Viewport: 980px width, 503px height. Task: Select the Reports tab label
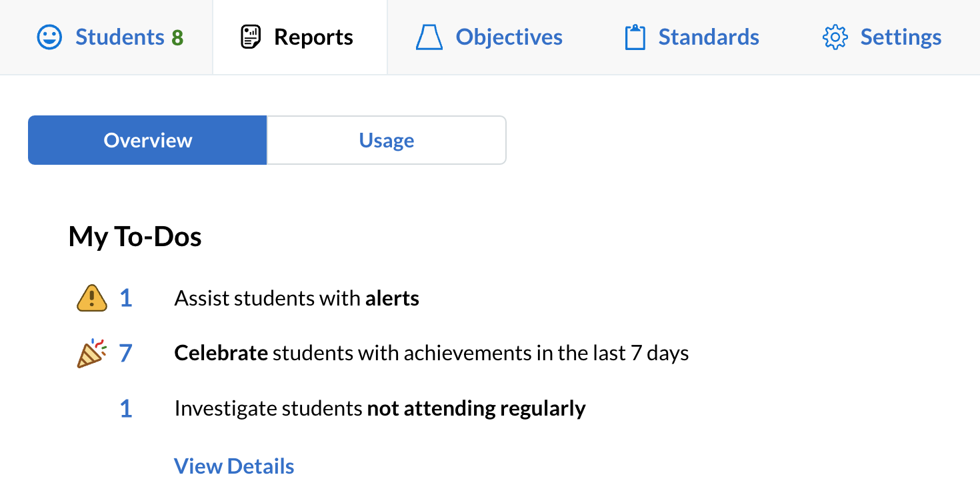tap(313, 37)
